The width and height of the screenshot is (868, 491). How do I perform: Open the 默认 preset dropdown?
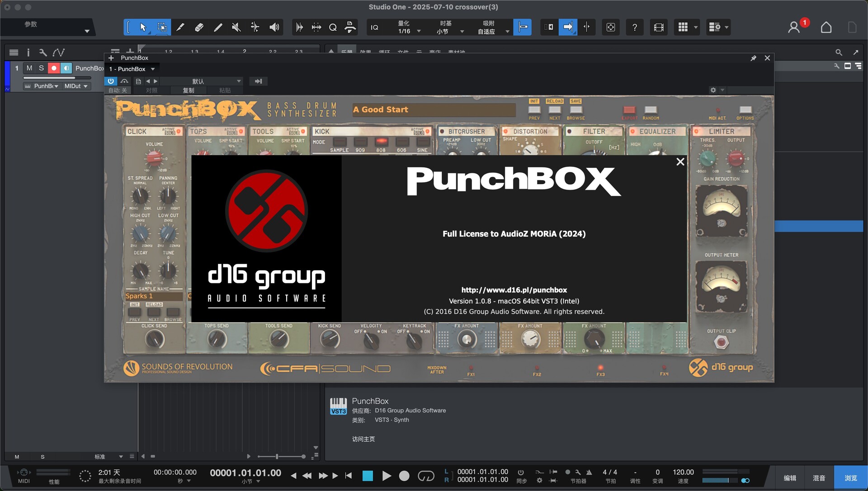pos(202,81)
